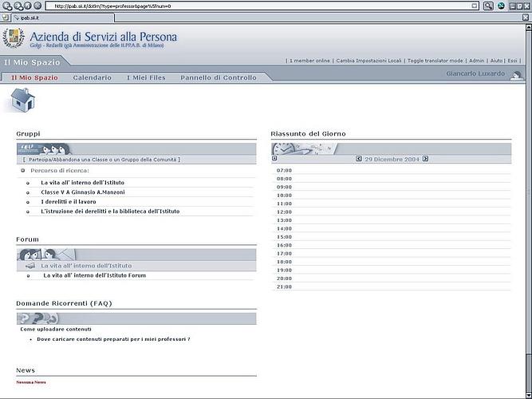Click the bullet beside Percorso di ricerca
532x399 pixels.
[x=23, y=170]
